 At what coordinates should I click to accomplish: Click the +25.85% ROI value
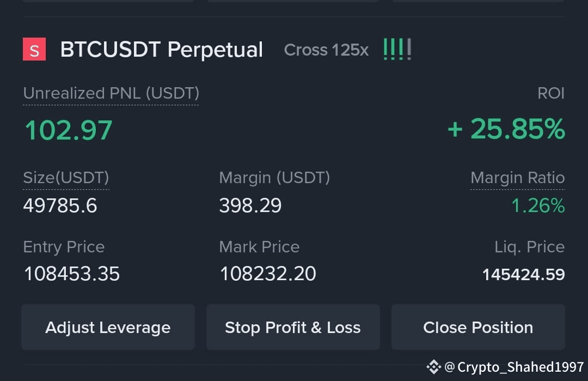506,129
